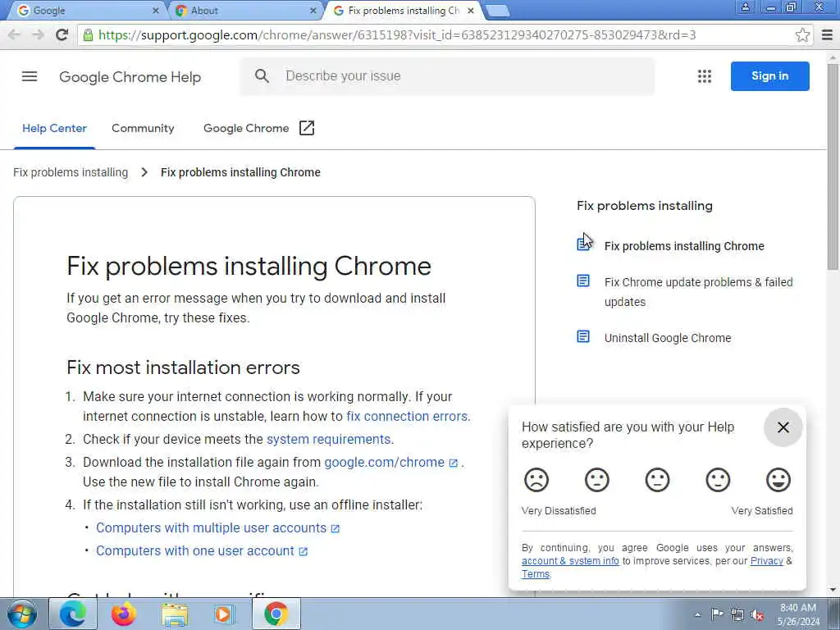Open the Uninstall Google Chrome article

tap(668, 338)
